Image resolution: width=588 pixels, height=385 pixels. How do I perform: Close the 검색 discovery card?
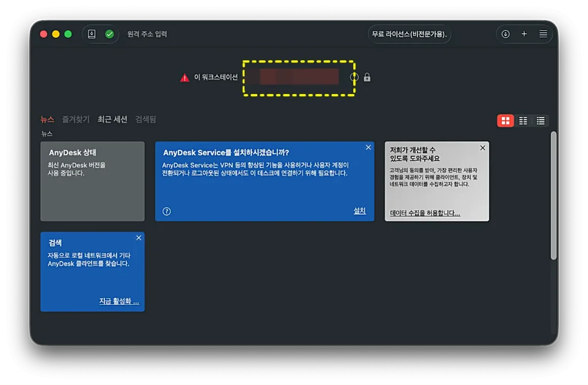click(139, 238)
